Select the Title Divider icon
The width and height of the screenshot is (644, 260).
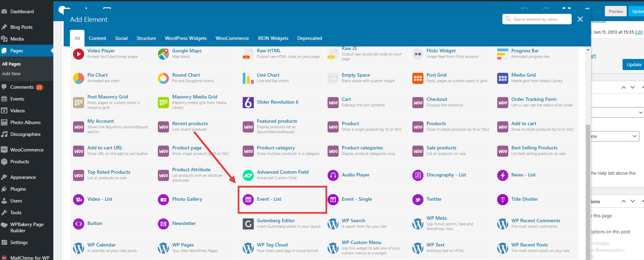coord(503,200)
